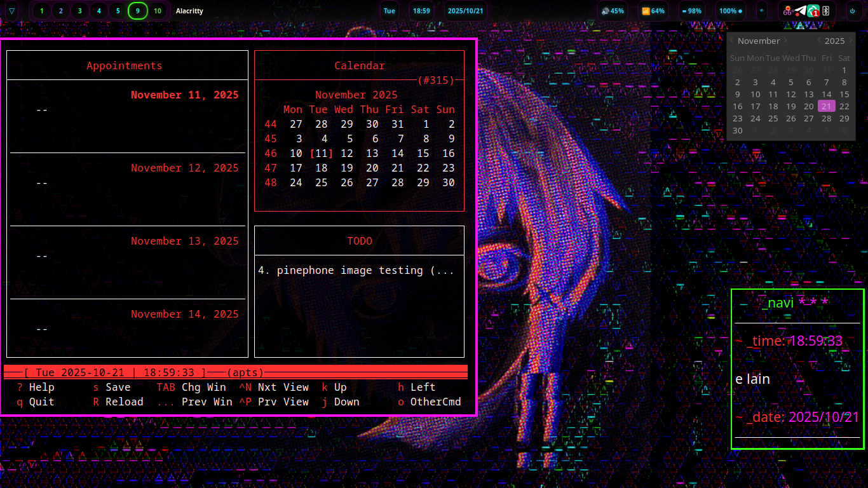
Task: Click the TODO panel title
Action: 360,241
